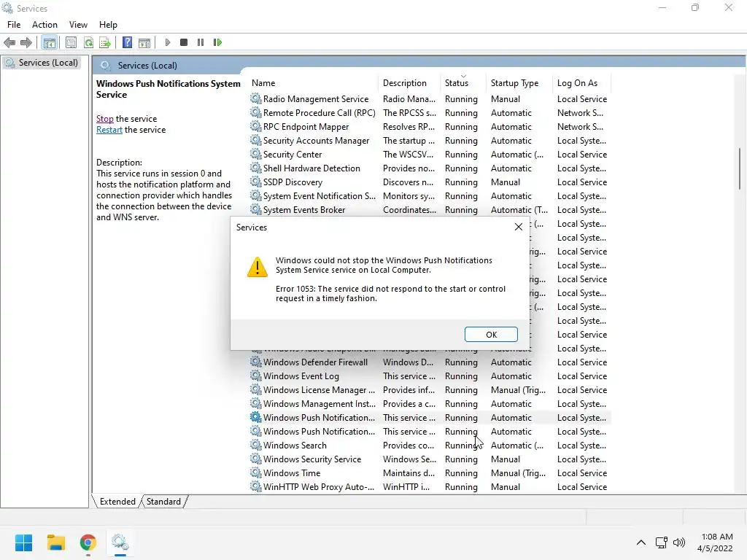This screenshot has width=747, height=560.
Task: Select Shell Hardware Detection service
Action: [429, 168]
